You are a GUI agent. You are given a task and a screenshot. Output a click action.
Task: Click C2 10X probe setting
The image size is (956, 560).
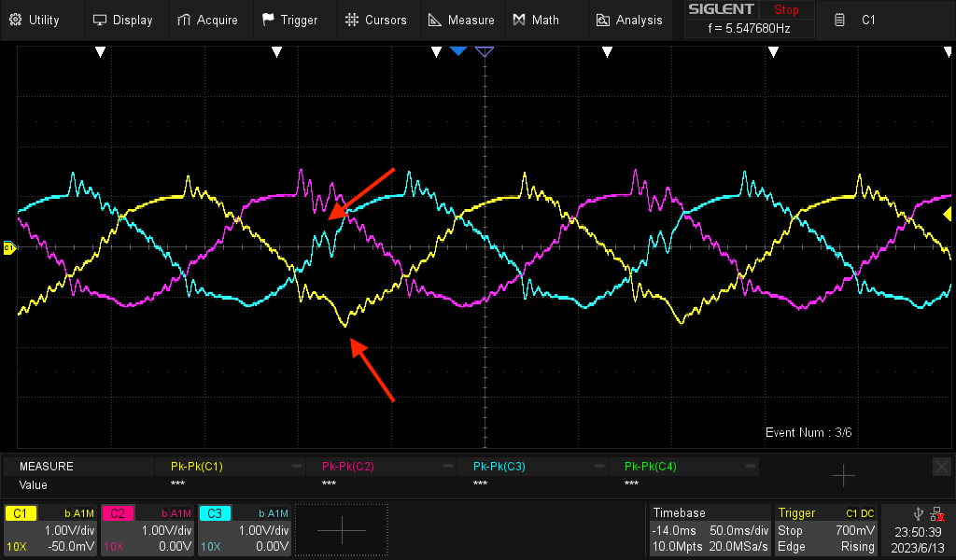coord(113,547)
